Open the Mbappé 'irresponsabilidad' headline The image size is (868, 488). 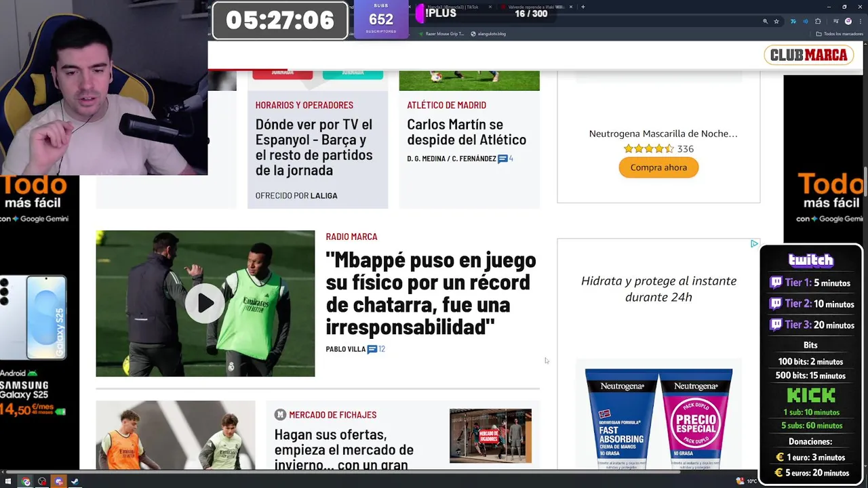click(431, 293)
